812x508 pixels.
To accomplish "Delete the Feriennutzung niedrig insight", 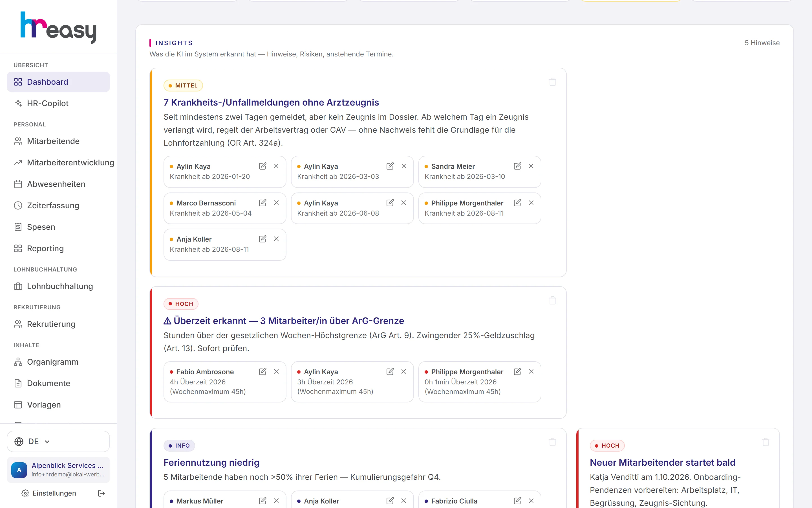I will [553, 442].
